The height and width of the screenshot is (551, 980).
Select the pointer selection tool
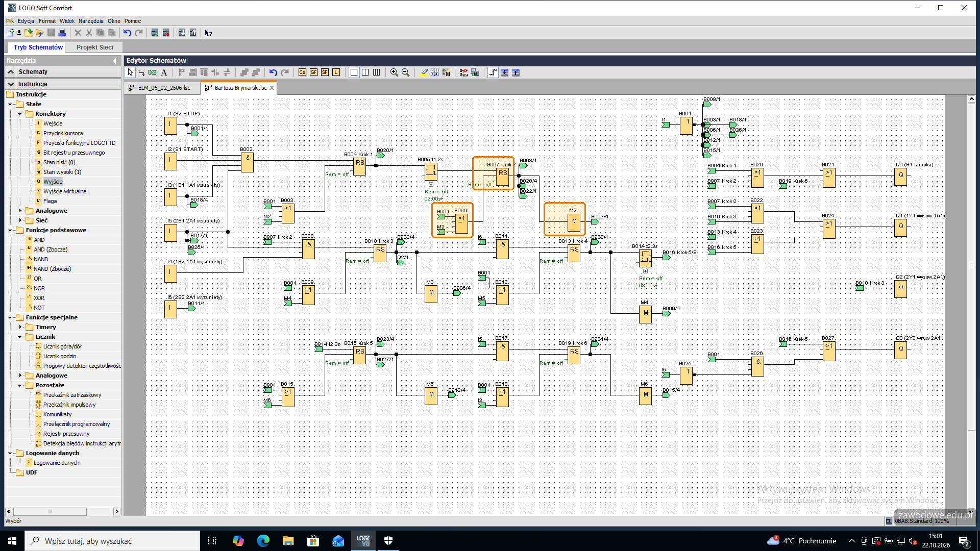(130, 72)
